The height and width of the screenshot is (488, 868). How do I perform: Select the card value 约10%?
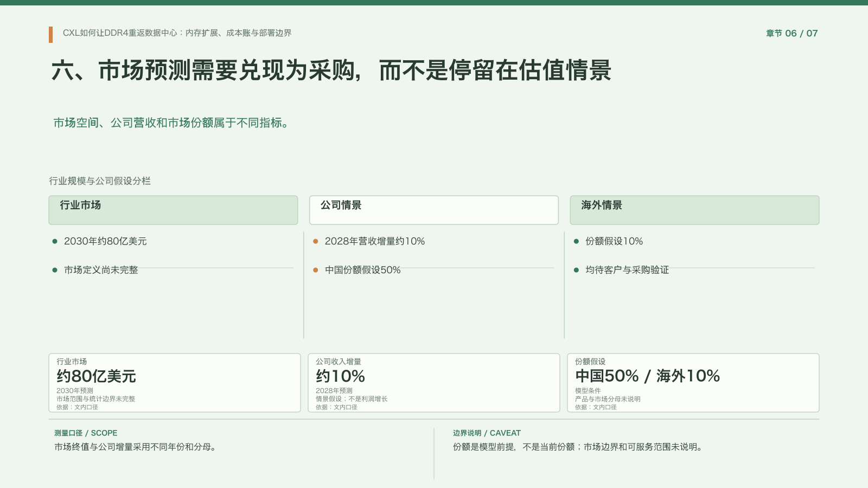[x=340, y=376]
